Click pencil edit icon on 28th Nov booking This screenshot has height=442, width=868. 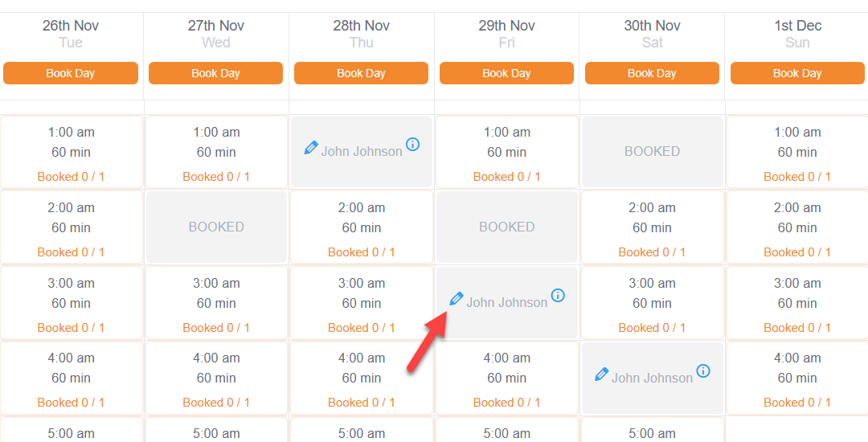[x=311, y=148]
